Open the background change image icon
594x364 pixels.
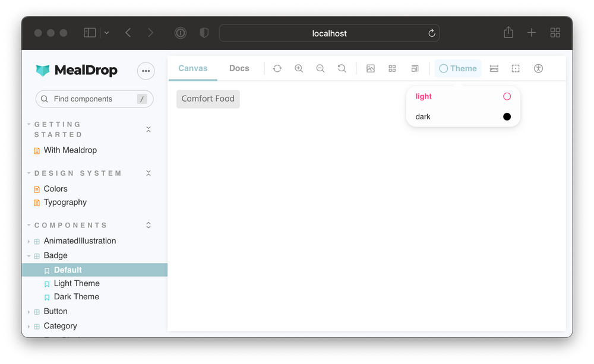(371, 68)
